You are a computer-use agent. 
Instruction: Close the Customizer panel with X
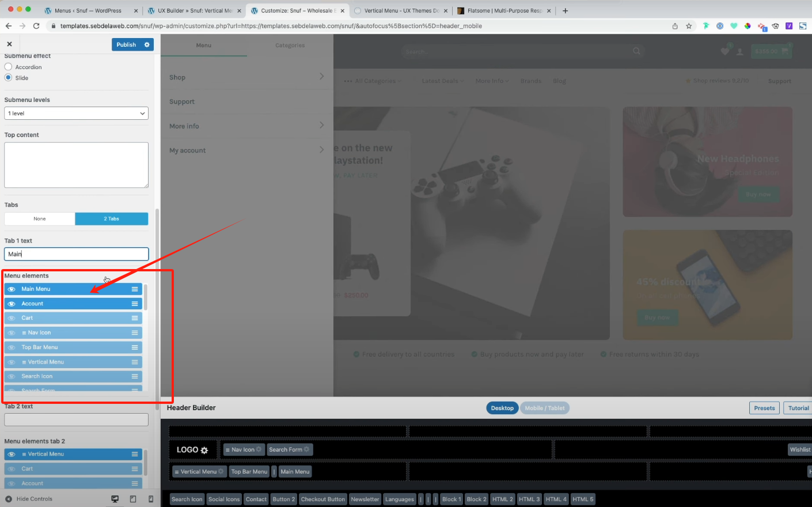[x=9, y=44]
